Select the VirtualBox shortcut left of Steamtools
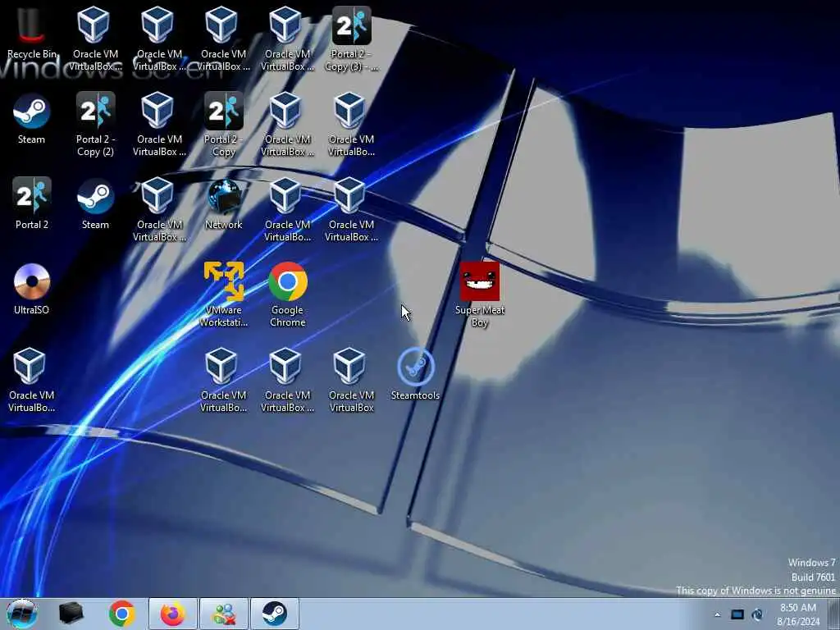840x630 pixels. [x=351, y=381]
